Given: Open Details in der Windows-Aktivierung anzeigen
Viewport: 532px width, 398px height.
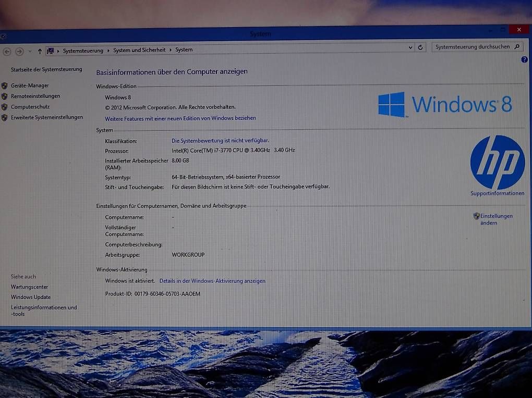Looking at the screenshot, I should 212,281.
